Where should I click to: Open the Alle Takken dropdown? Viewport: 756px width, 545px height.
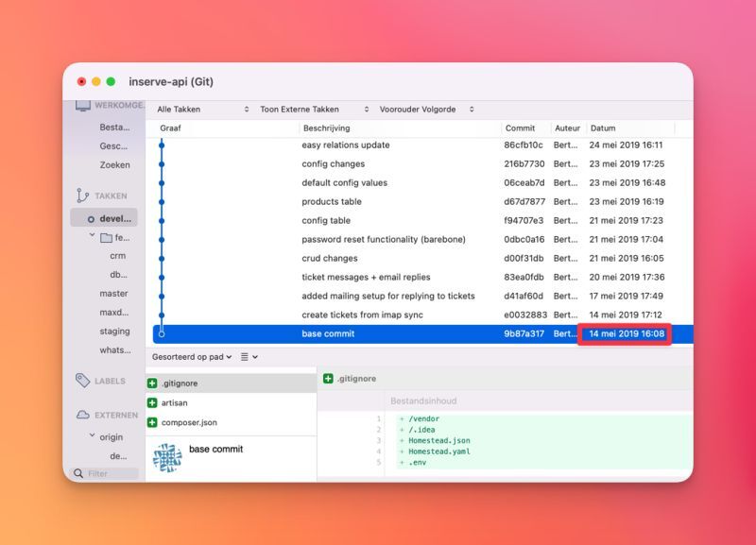202,110
